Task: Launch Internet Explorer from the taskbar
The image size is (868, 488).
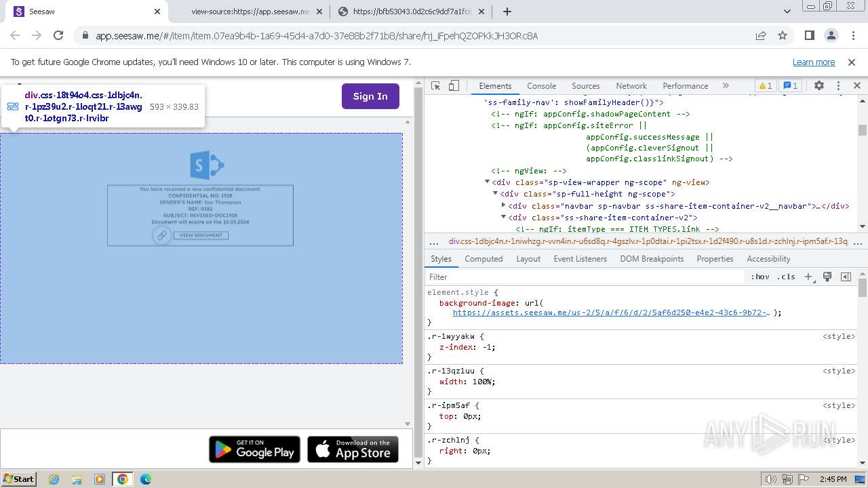Action: [54, 479]
